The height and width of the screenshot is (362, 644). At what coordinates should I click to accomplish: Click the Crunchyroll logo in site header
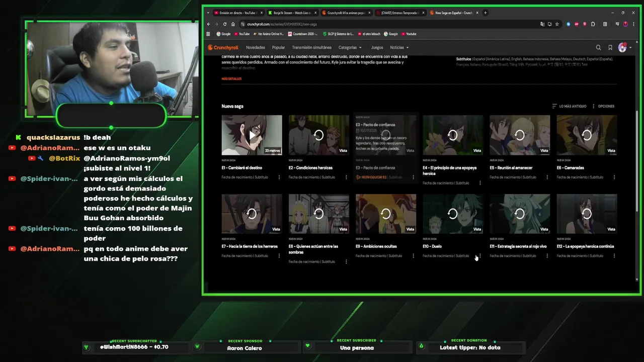click(223, 48)
